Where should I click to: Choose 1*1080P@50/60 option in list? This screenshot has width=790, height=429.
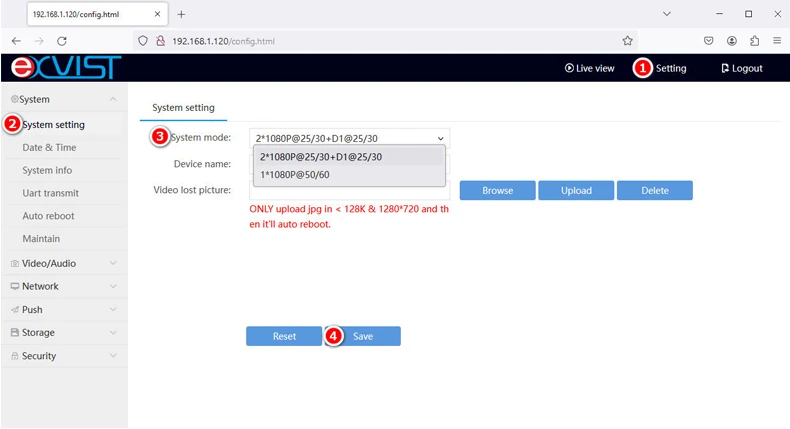point(349,174)
